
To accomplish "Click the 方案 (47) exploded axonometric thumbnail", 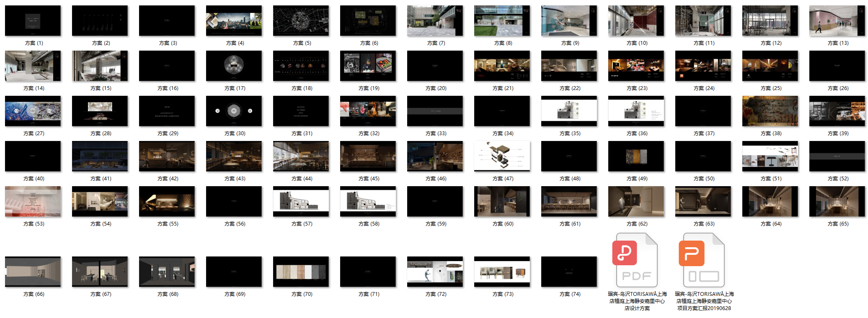I will pos(502,156).
